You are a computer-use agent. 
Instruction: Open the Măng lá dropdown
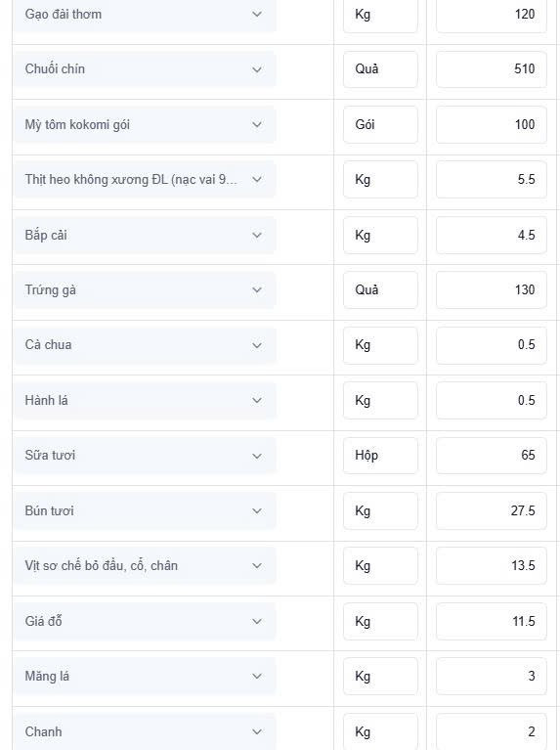[x=144, y=677]
